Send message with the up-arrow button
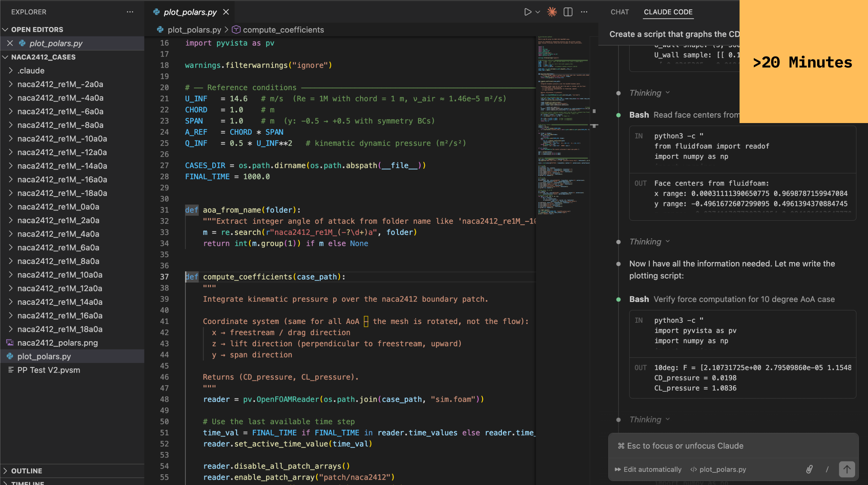Image resolution: width=868 pixels, height=485 pixels. tap(847, 470)
